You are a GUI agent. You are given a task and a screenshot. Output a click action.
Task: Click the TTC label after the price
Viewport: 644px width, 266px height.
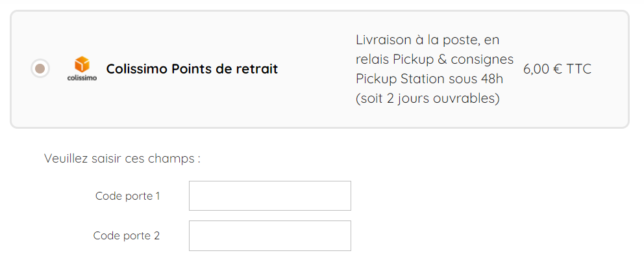579,69
